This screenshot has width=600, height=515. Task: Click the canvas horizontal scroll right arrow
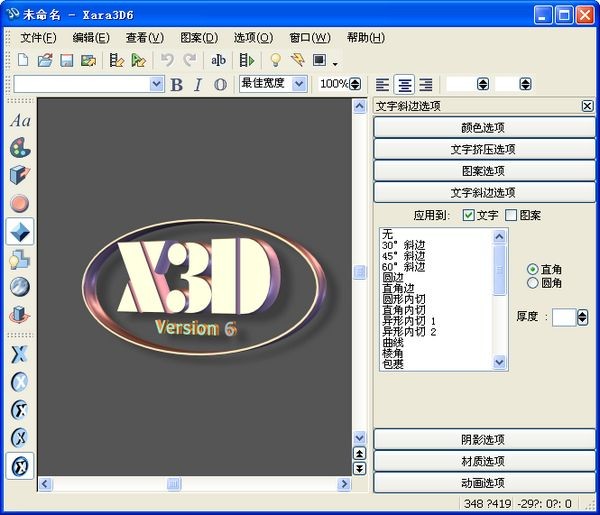(x=344, y=484)
